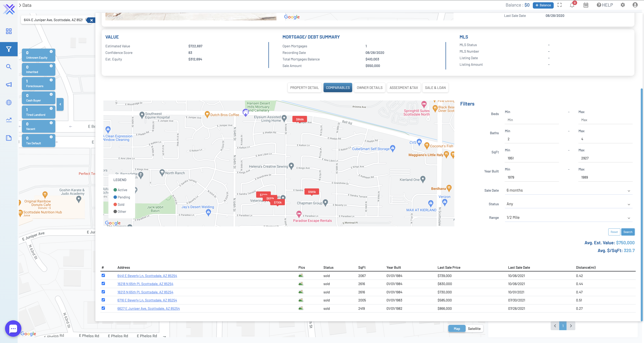Click the Beds Min input field
Viewport: 644px width, 343px height.
coord(532,120)
